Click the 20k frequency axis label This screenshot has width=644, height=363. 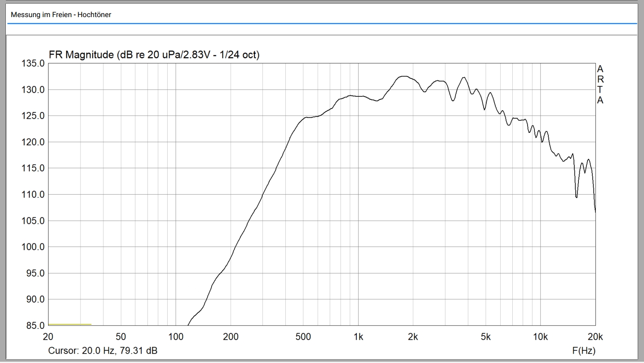pyautogui.click(x=595, y=338)
